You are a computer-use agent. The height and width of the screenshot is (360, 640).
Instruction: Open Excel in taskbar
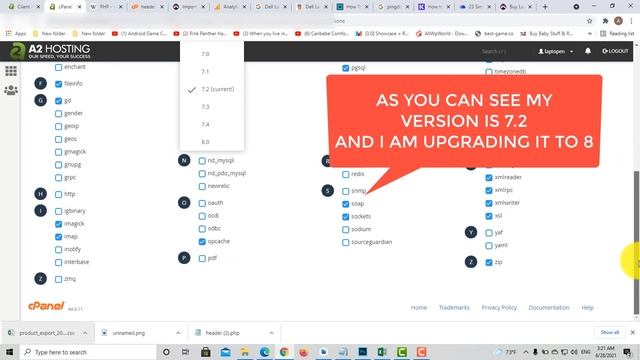382,352
